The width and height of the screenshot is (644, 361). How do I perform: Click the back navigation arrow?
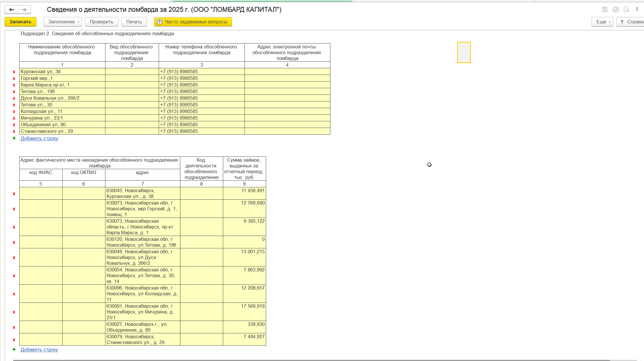12,10
